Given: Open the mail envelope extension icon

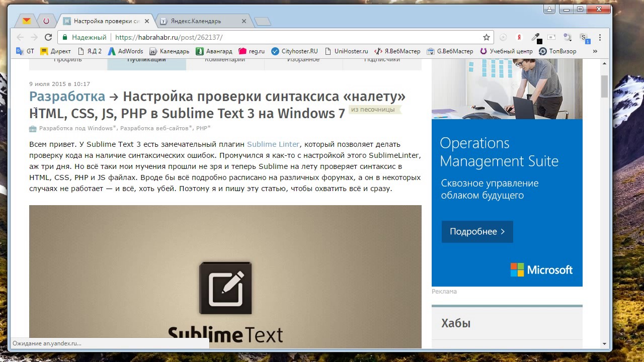Looking at the screenshot, I should (x=551, y=37).
